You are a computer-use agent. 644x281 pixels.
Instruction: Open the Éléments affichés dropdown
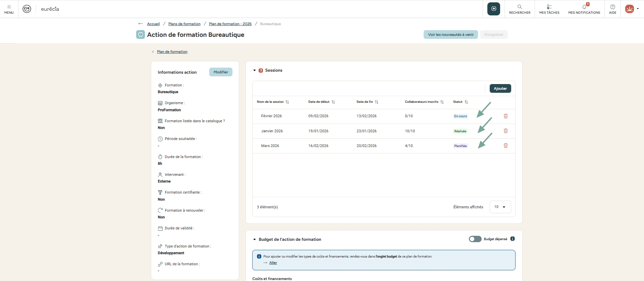point(500,207)
